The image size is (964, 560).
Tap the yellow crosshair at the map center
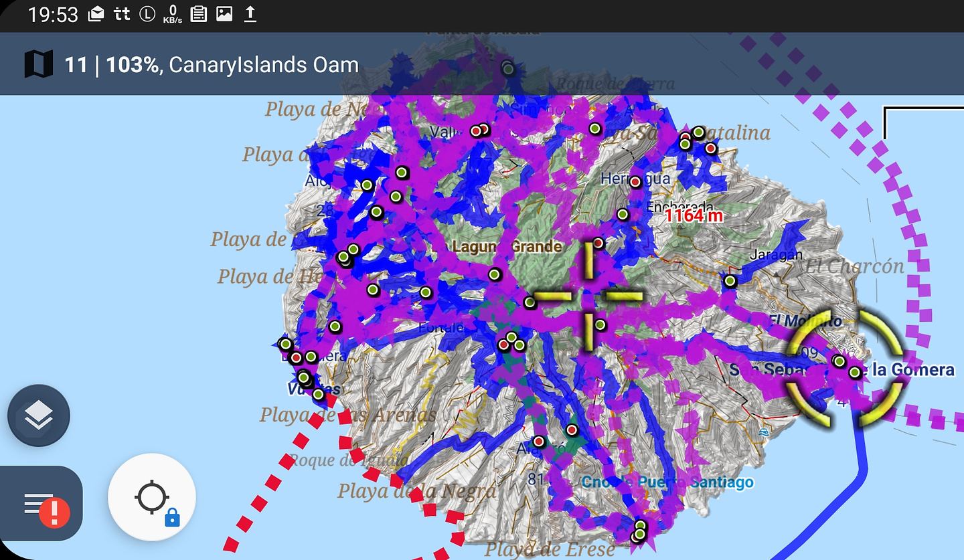(x=587, y=296)
